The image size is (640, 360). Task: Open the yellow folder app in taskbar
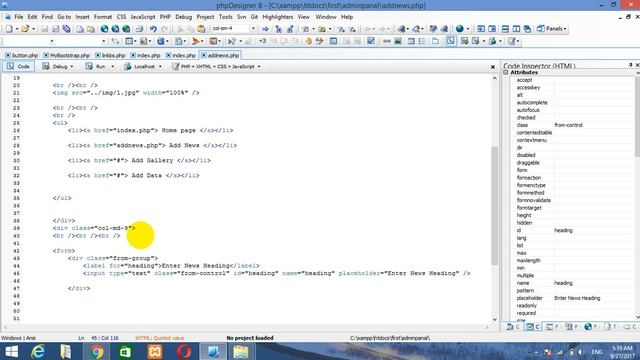[241, 351]
